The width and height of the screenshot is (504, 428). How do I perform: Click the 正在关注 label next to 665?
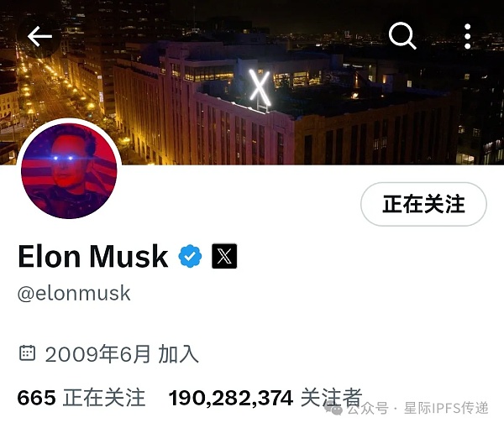(104, 398)
